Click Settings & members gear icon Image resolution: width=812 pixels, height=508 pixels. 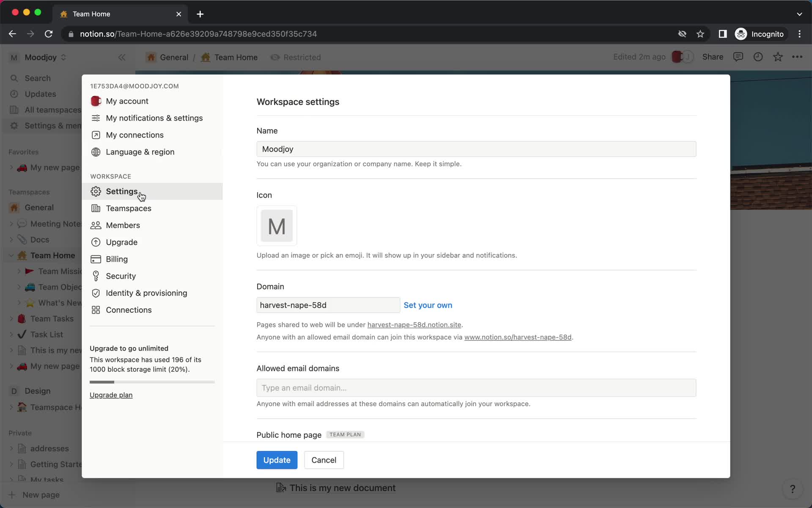[14, 126]
